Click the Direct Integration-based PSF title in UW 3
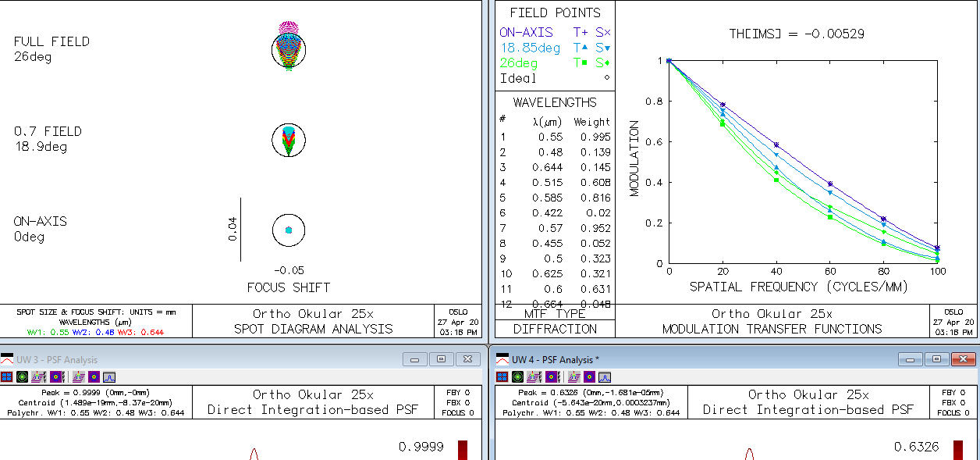This screenshot has height=460, width=980. pos(313,409)
